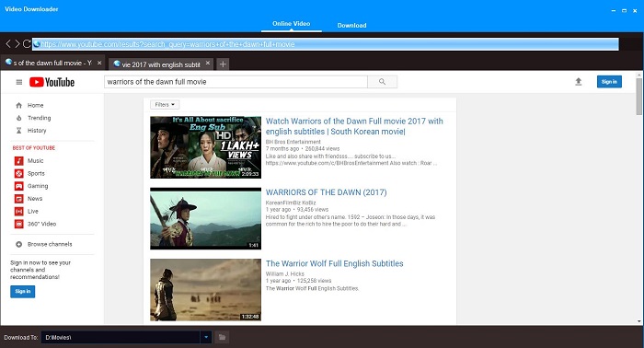Click Browse channels in the sidebar
The width and height of the screenshot is (644, 348).
50,244
